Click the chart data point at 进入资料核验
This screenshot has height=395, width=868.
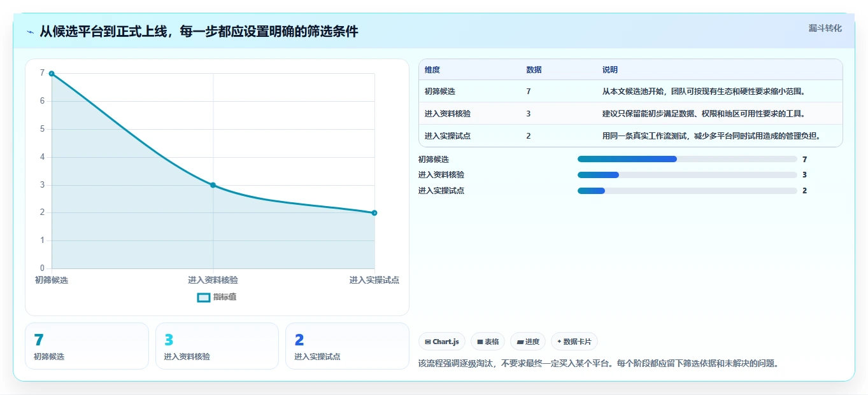(213, 185)
